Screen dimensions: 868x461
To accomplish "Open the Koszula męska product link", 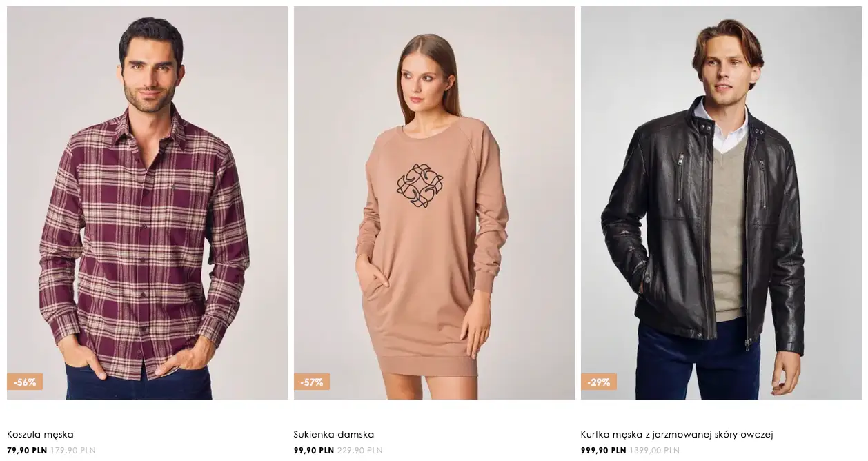I will click(40, 434).
